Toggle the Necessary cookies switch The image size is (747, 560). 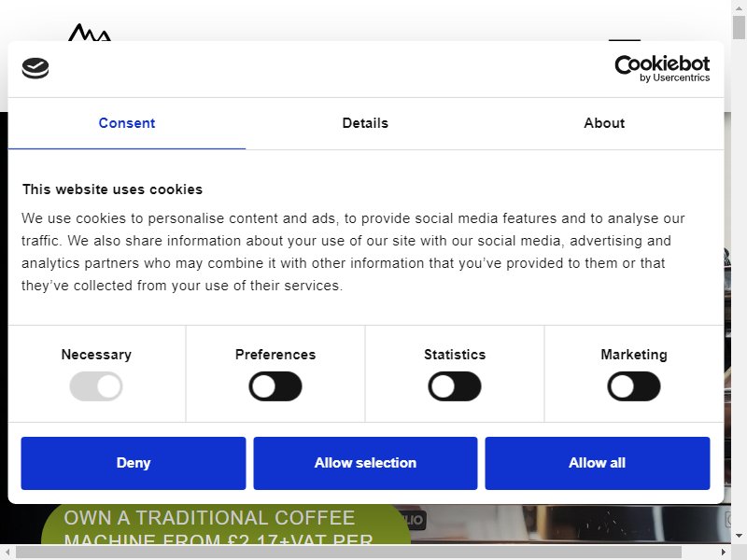[96, 386]
